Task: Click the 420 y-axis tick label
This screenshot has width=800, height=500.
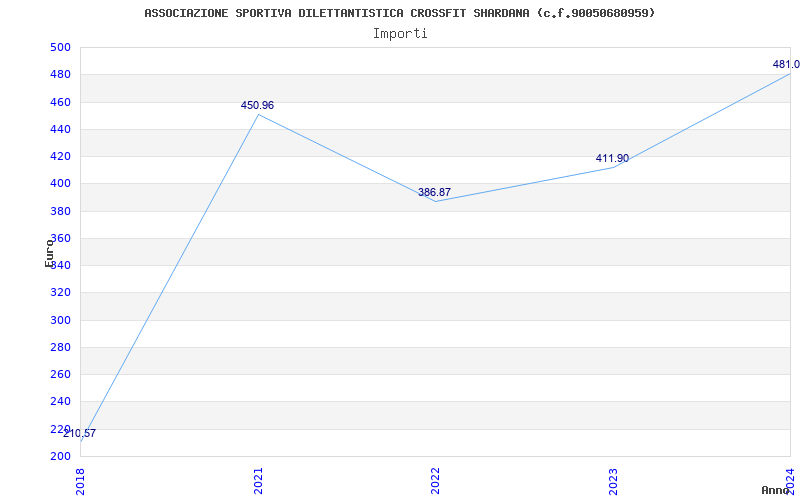Action: [x=60, y=157]
